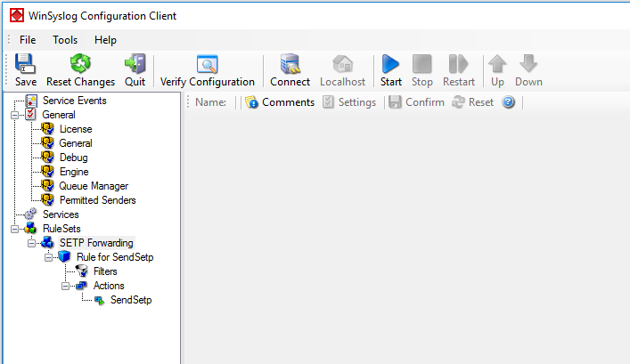Select the General child item under General
The image size is (630, 364).
(76, 143)
